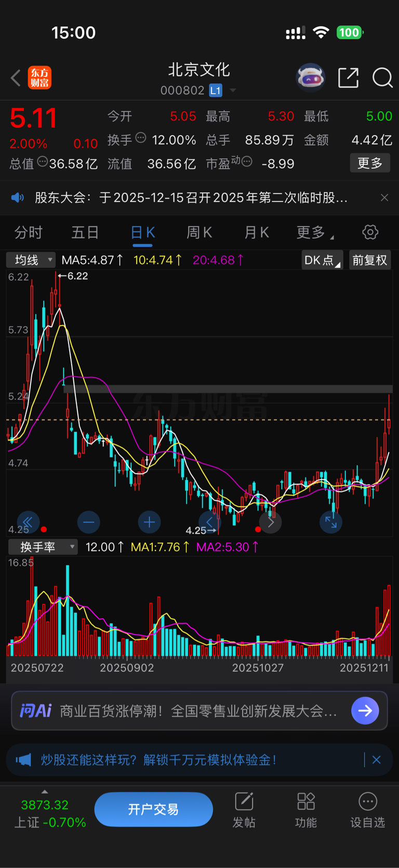
Task: Zoom out chart with minus button
Action: coord(89,522)
